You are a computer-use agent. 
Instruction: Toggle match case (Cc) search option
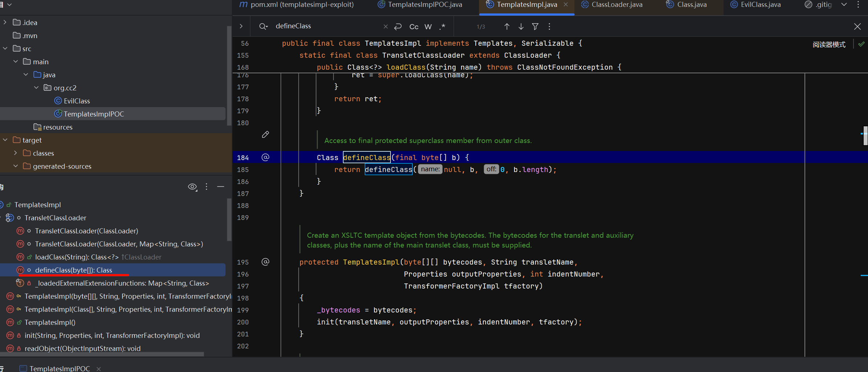click(414, 27)
